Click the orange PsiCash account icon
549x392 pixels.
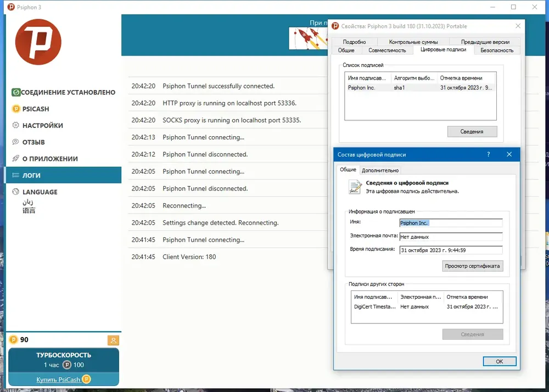[x=113, y=340]
